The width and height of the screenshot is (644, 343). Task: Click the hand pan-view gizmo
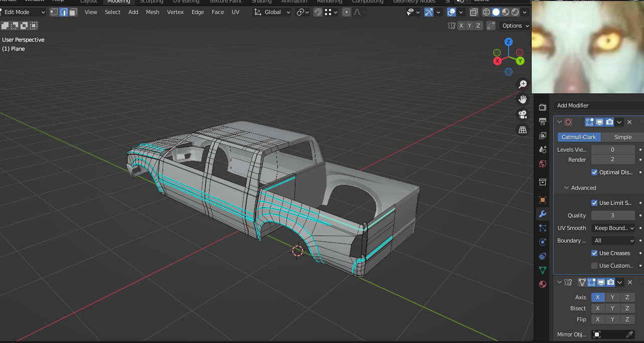pos(523,99)
